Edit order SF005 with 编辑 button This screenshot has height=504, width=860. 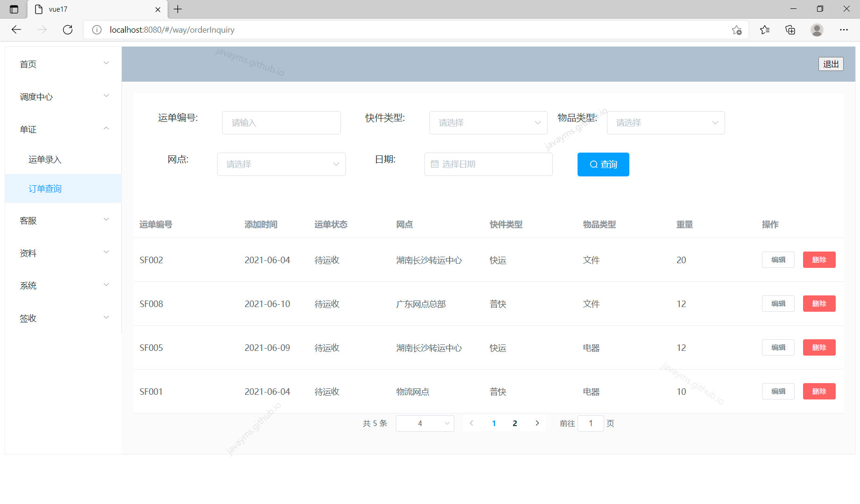tap(778, 348)
